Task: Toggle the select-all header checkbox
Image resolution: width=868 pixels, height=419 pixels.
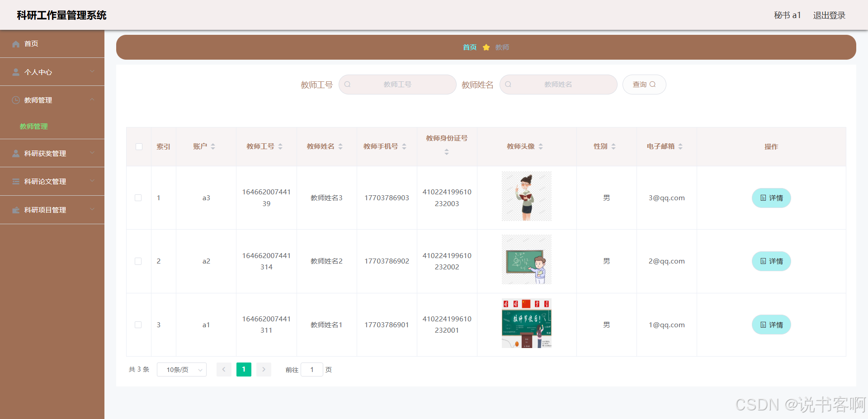Action: point(139,146)
